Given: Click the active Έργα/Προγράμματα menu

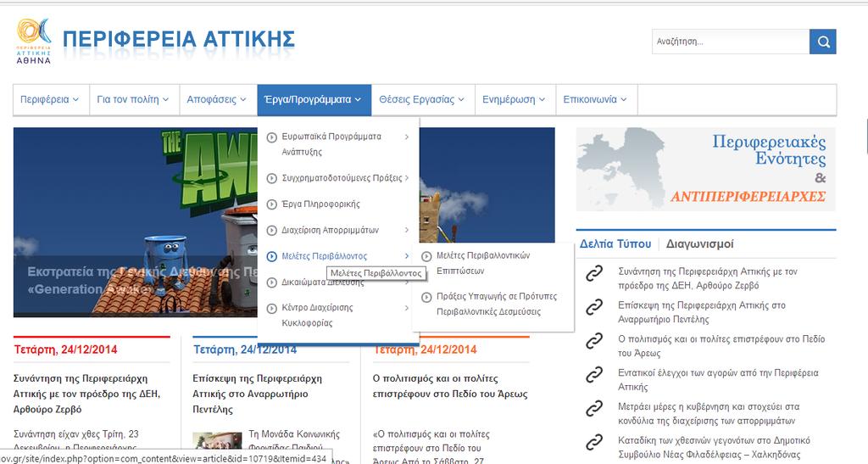Looking at the screenshot, I should 314,99.
